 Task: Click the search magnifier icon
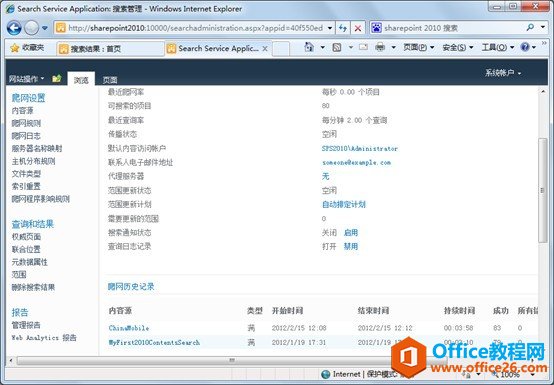[530, 27]
